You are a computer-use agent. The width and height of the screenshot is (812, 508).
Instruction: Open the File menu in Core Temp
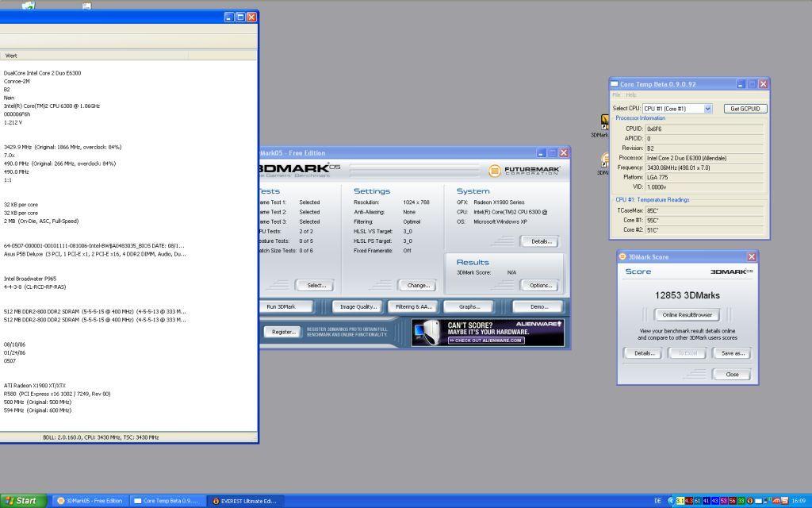(616, 95)
